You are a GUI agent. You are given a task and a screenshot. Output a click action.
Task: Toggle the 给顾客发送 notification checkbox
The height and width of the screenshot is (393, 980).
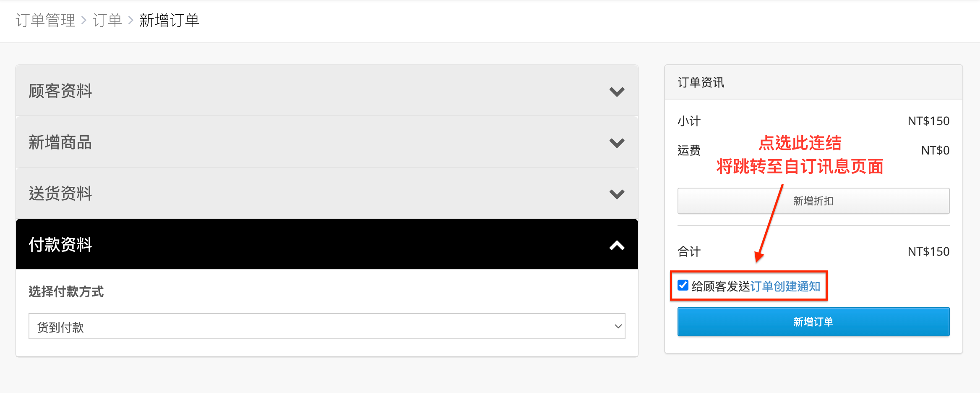(x=683, y=286)
